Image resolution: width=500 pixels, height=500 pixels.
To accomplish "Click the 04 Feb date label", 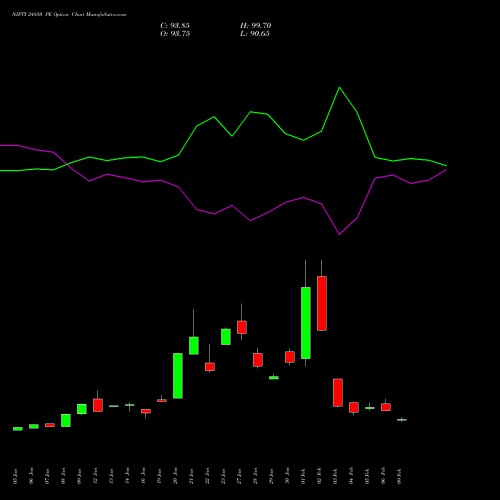I will pyautogui.click(x=352, y=476).
